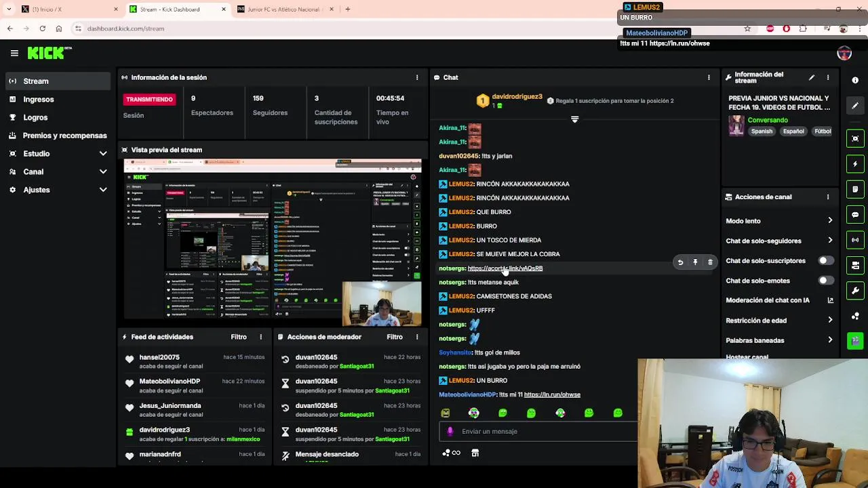The image size is (868, 488).
Task: Open Chat de solo-seguidores settings arrow
Action: (830, 241)
